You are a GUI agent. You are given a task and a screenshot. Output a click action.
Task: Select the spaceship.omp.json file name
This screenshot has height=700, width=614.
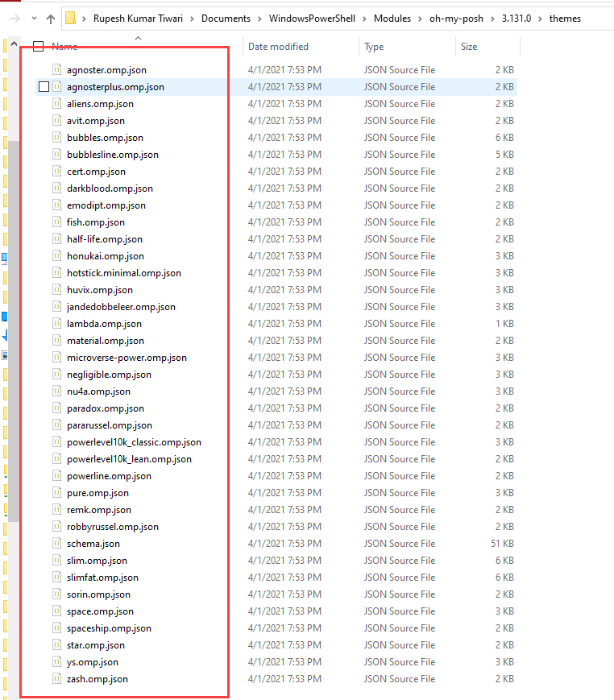109,628
